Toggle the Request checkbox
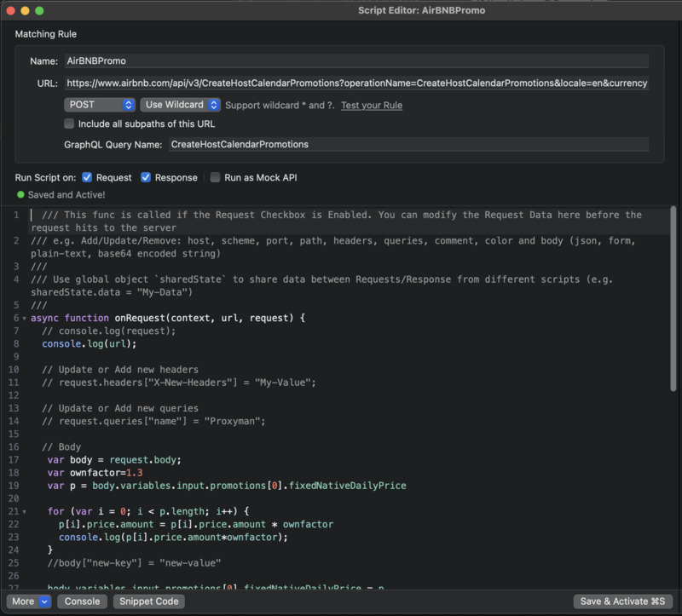This screenshot has height=616, width=682. (x=87, y=177)
